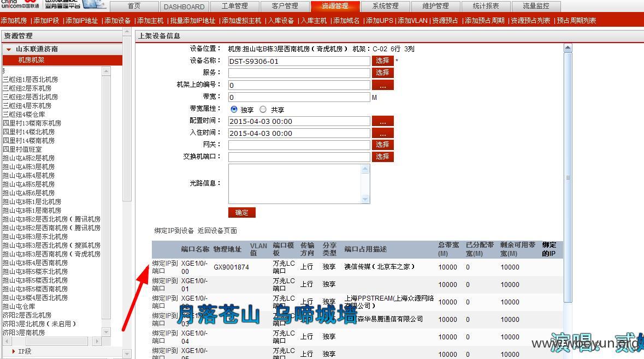The image size is (644, 359).
Task: Click the 绑定IP到设备 link
Action: 174,231
